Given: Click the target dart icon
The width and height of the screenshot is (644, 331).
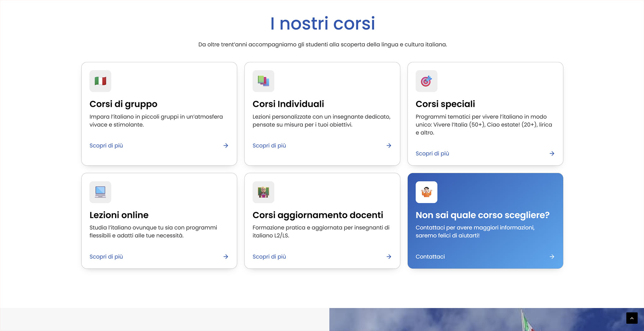Looking at the screenshot, I should point(426,81).
